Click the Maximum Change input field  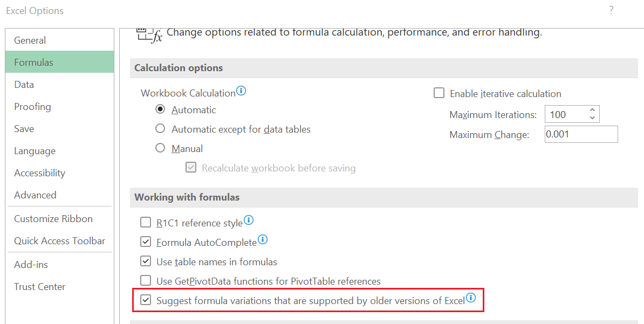[581, 134]
